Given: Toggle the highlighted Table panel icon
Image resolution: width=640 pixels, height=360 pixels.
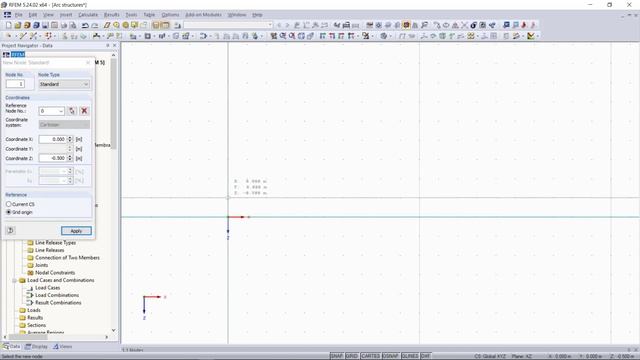Looking at the screenshot, I should tap(165, 25).
